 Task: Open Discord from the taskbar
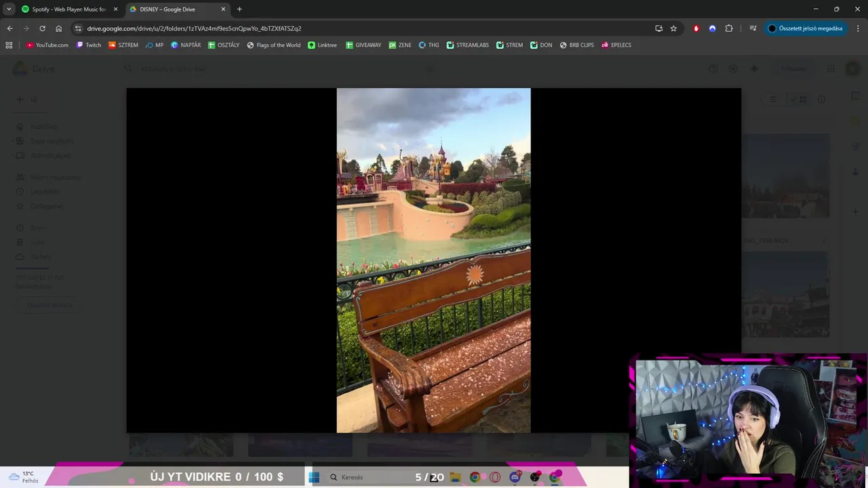coord(515,477)
